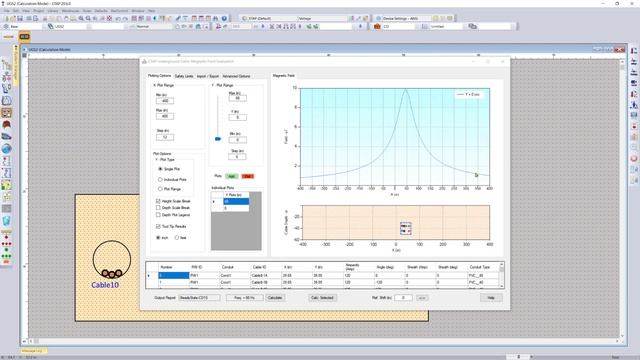The height and width of the screenshot is (360, 640).
Task: Click the Zoom In magnifier icon
Action: 81,18
